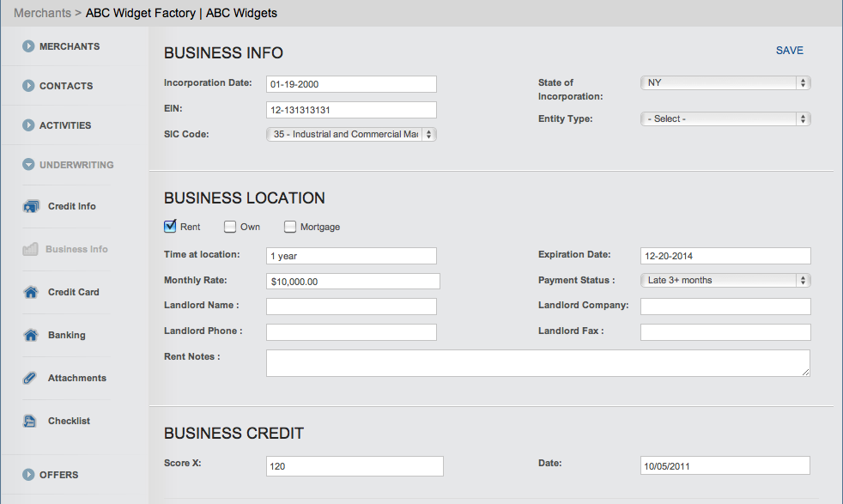The image size is (843, 504).
Task: Go to the Credit Info page
Action: point(72,206)
